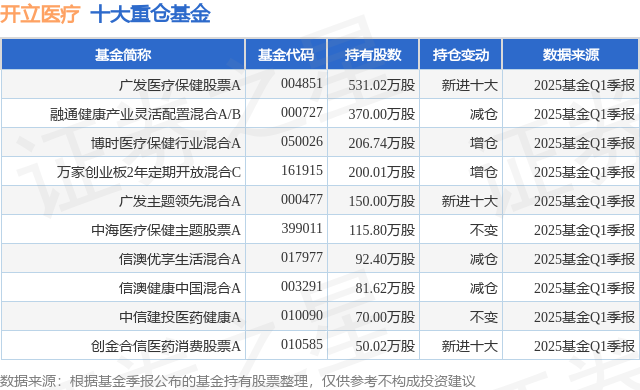Click the 数据来源 column header
Screen dimensions: 640x390
(x=571, y=54)
